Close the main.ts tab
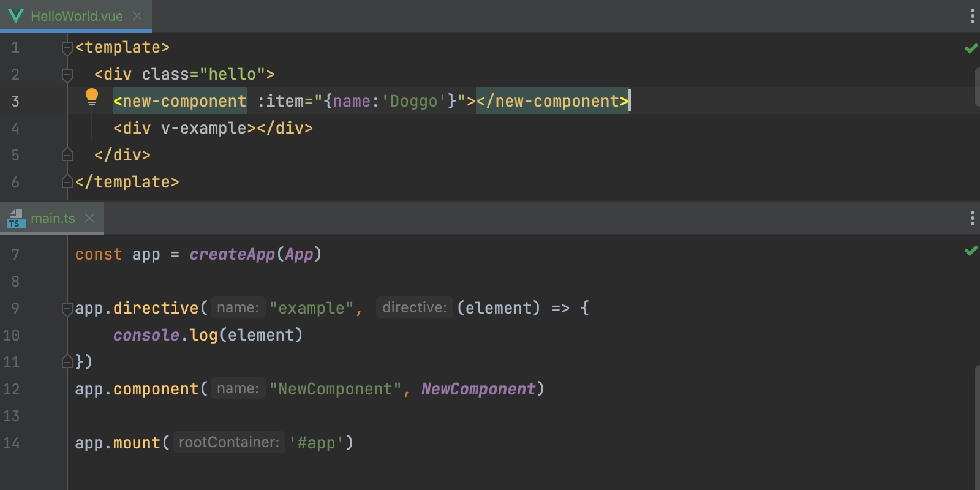This screenshot has height=490, width=980. click(89, 218)
